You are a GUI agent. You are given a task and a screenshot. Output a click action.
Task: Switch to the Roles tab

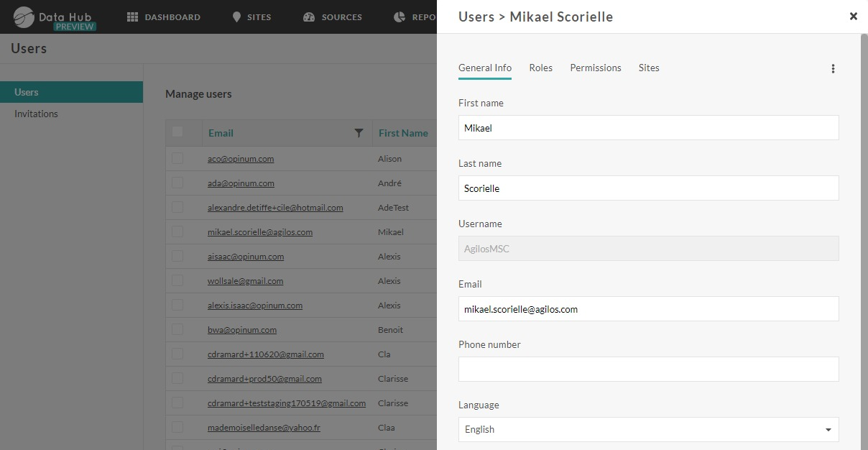tap(540, 68)
